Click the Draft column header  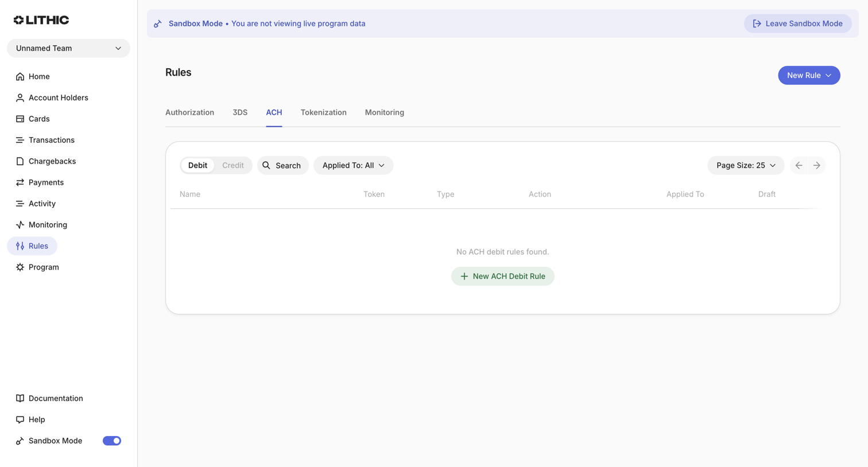[766, 194]
